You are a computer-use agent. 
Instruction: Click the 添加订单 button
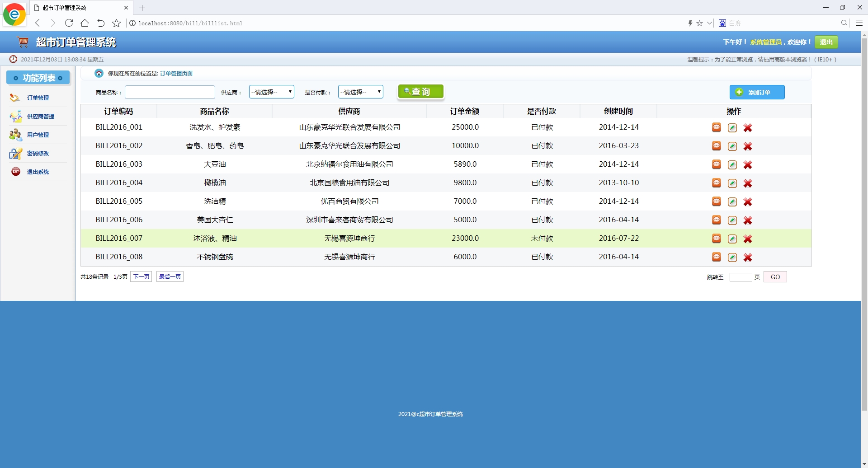[757, 92]
